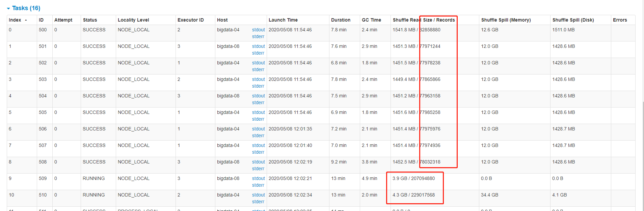This screenshot has width=644, height=211.
Task: Open stderr link for task 500
Action: pyautogui.click(x=258, y=36)
